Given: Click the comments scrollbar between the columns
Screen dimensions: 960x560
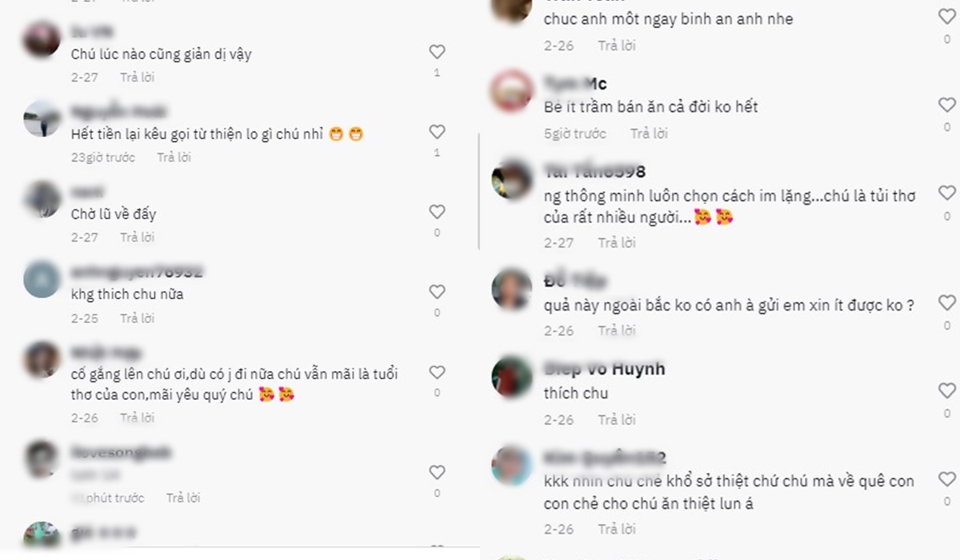Looking at the screenshot, I should pyautogui.click(x=478, y=192).
